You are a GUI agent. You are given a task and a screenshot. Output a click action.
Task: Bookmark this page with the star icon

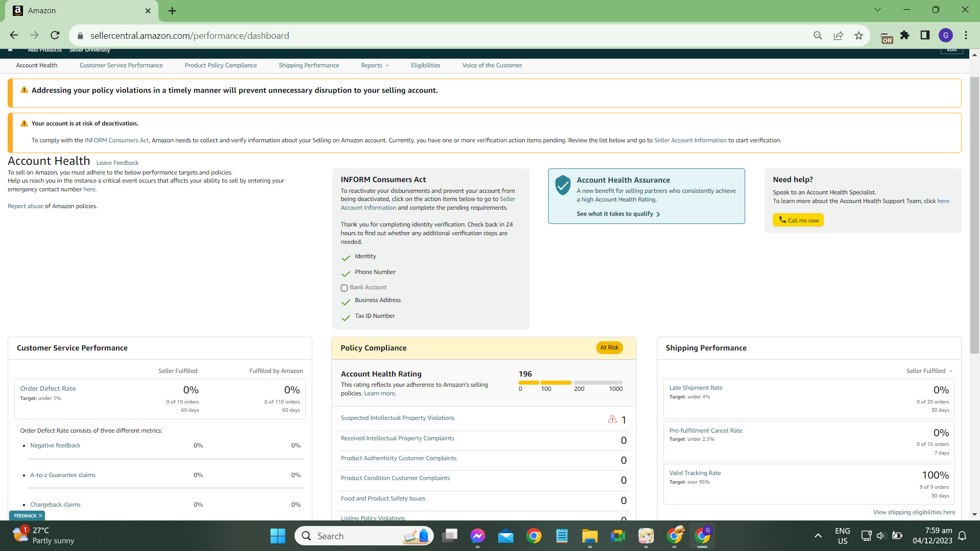pos(859,35)
